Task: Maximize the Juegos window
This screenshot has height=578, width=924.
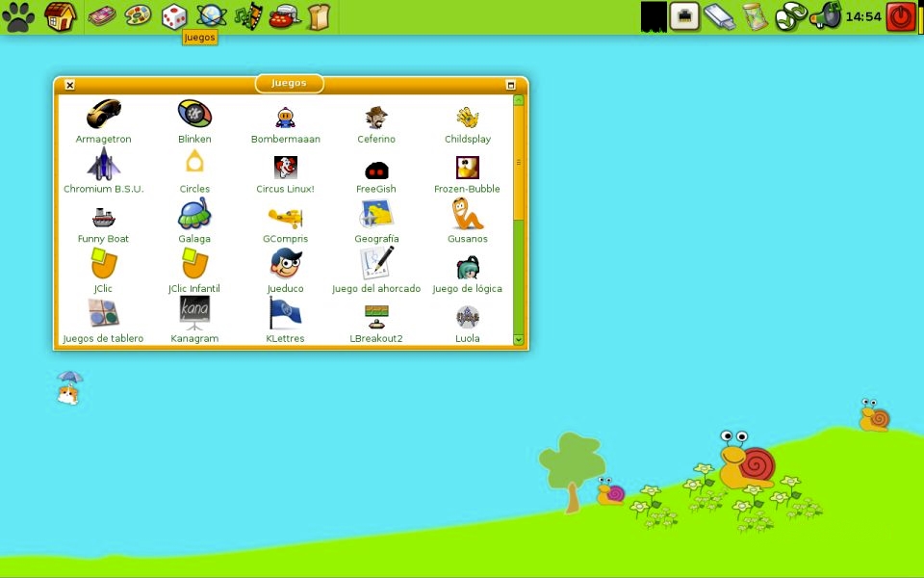Action: click(x=511, y=85)
